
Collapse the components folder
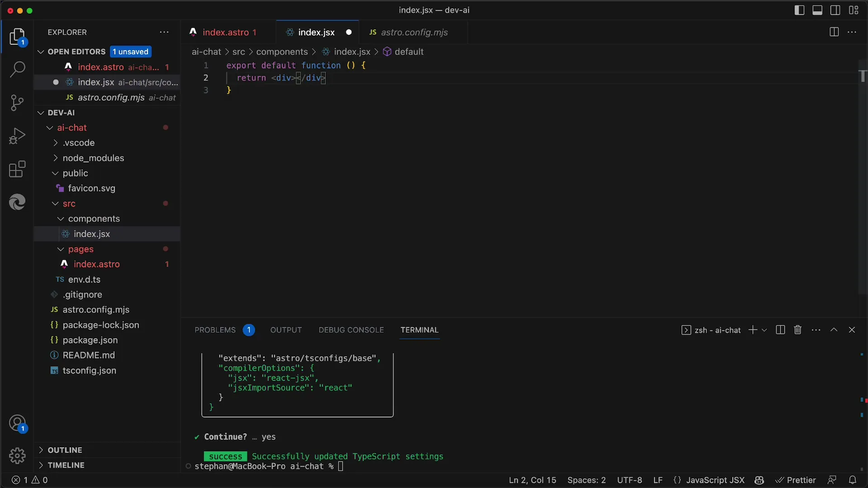pos(61,219)
